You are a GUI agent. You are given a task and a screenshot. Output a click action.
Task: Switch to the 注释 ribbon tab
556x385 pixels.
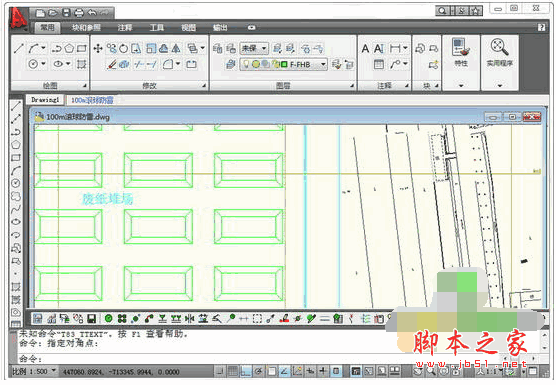tap(125, 27)
